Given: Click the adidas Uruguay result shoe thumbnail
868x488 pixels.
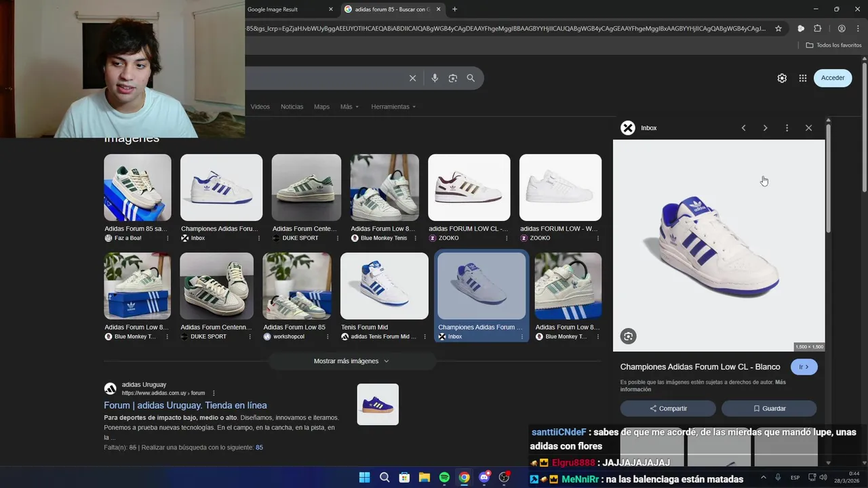Looking at the screenshot, I should tap(378, 405).
